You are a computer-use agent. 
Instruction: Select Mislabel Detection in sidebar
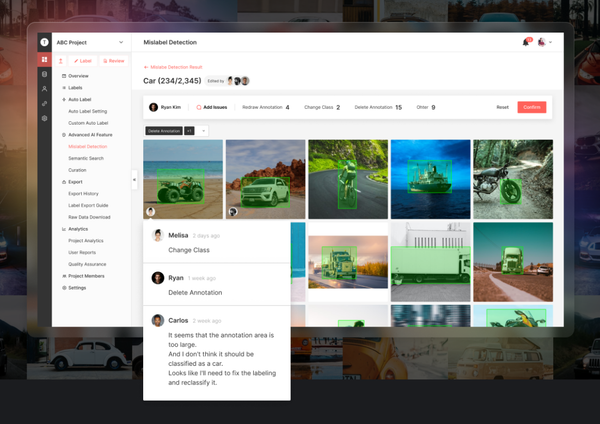88,147
